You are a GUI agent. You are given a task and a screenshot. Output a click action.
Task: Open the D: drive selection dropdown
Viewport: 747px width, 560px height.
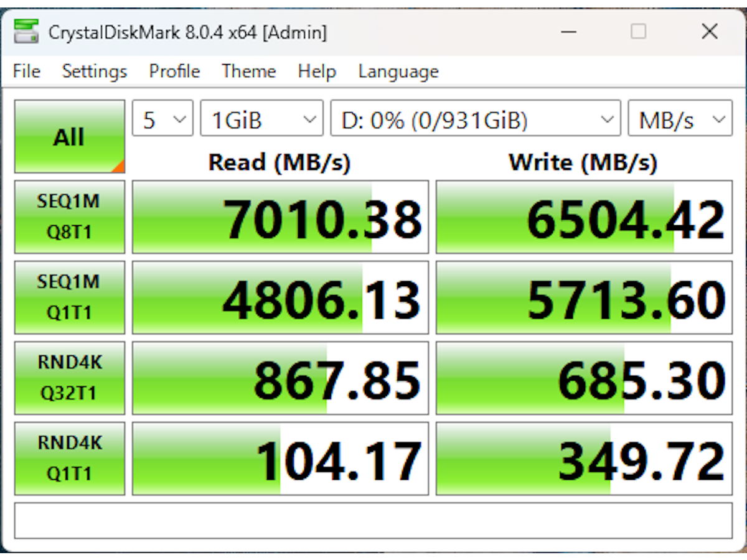click(475, 119)
